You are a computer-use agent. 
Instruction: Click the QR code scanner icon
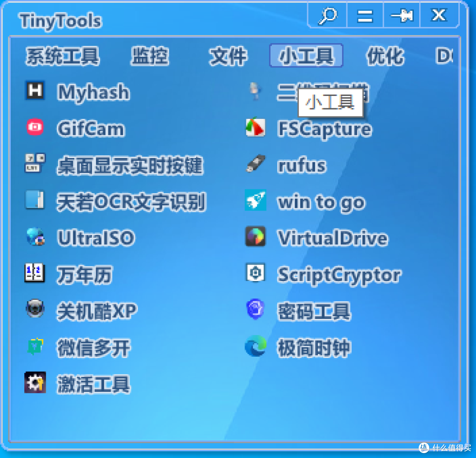(x=255, y=91)
